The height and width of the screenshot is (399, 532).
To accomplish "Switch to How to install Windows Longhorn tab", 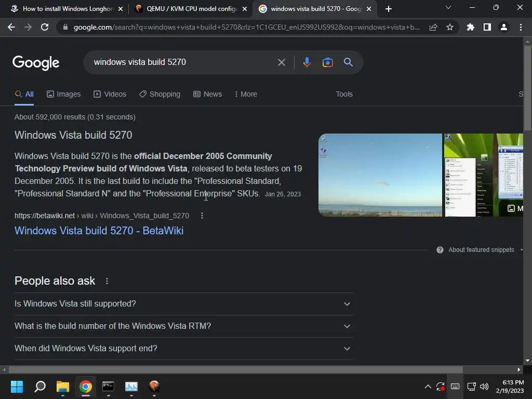I will [68, 9].
